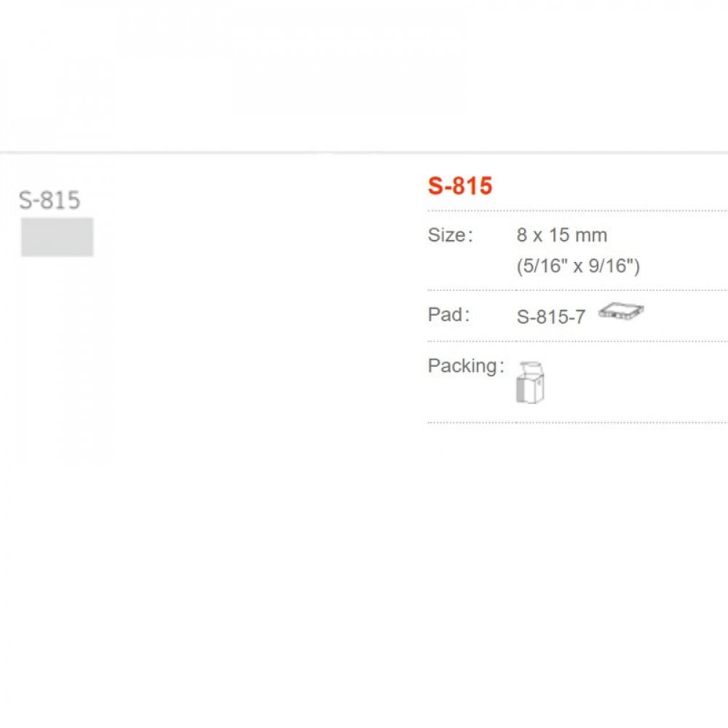Click the dotted separator between Size and Pad rows
The width and height of the screenshot is (728, 728).
point(577,290)
